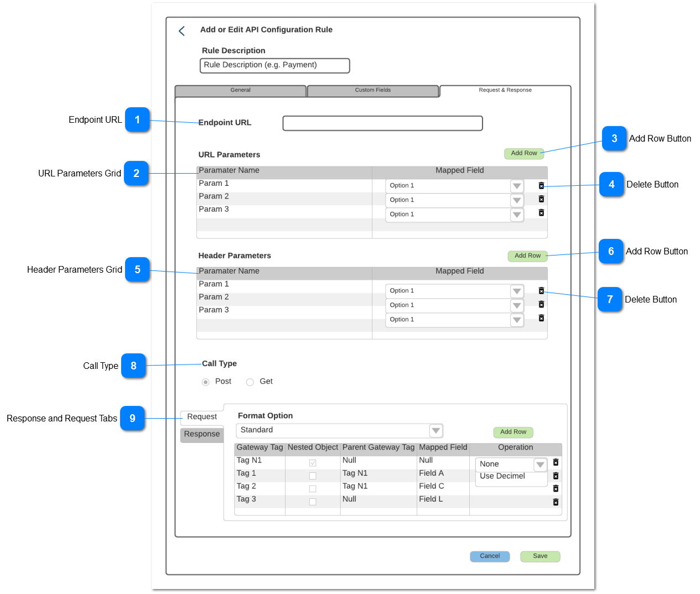Open the Format Option dropdown showing Standard
This screenshot has width=700, height=594.
point(435,430)
